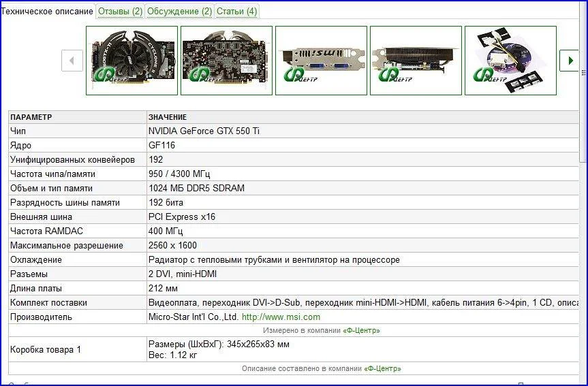This screenshot has width=588, height=386.
Task: Click the Вес: 1.12 кг text
Action: tap(172, 355)
